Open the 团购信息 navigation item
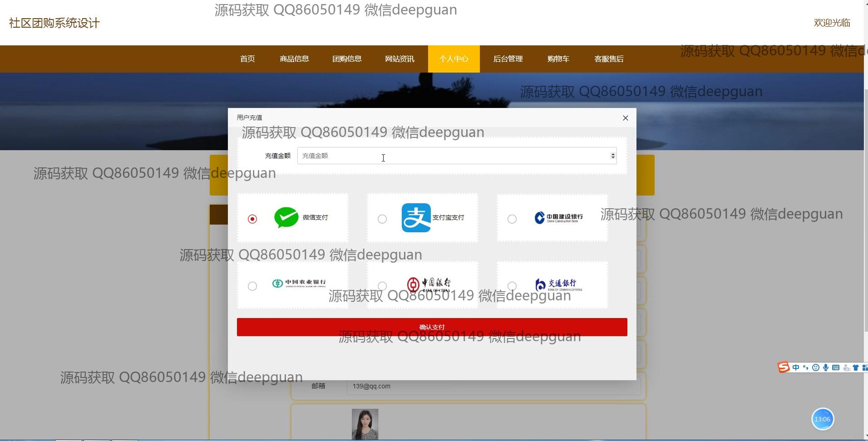Image resolution: width=868 pixels, height=441 pixels. pyautogui.click(x=347, y=59)
